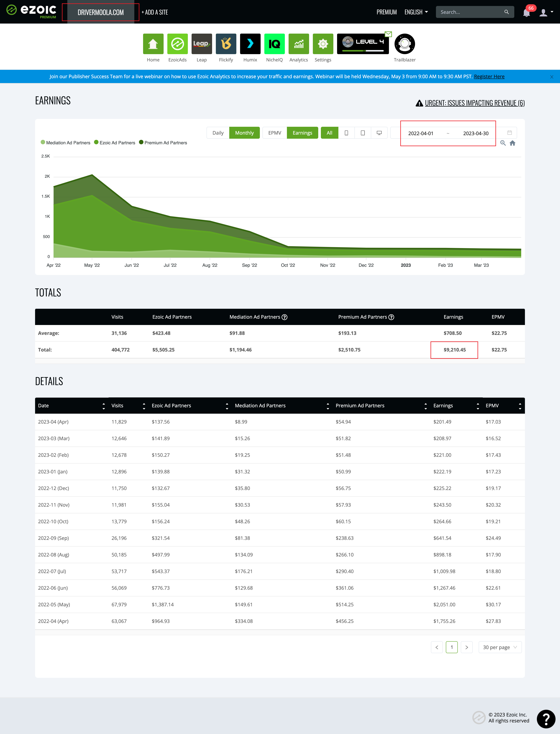The height and width of the screenshot is (734, 560).
Task: Switch chart to Monthly view
Action: 244,133
